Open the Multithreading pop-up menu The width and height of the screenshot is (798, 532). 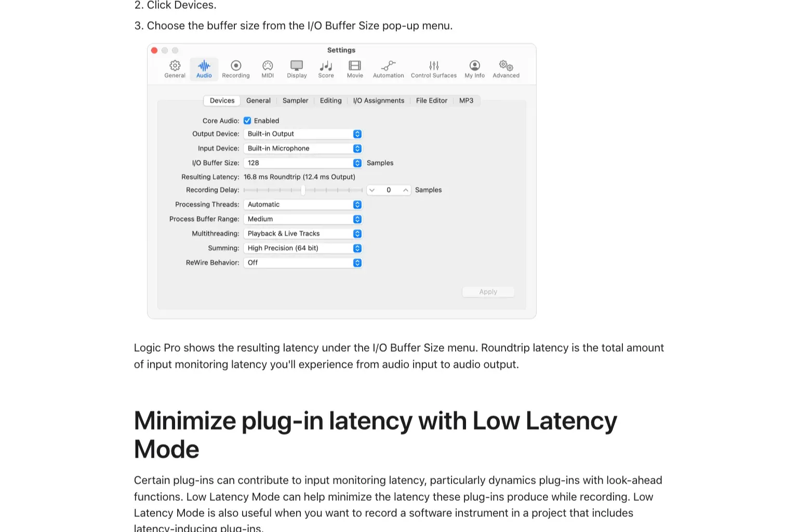click(302, 234)
